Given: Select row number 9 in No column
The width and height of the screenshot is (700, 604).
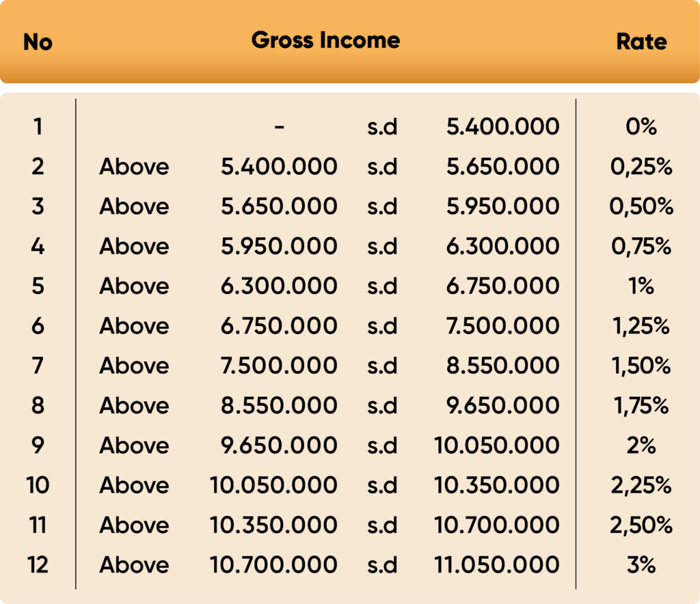Looking at the screenshot, I should tap(38, 445).
